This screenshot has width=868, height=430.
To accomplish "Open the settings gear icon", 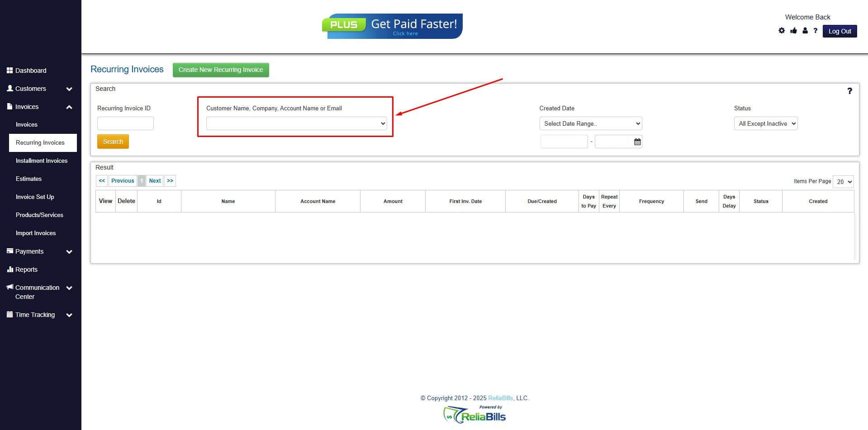I will pyautogui.click(x=782, y=31).
